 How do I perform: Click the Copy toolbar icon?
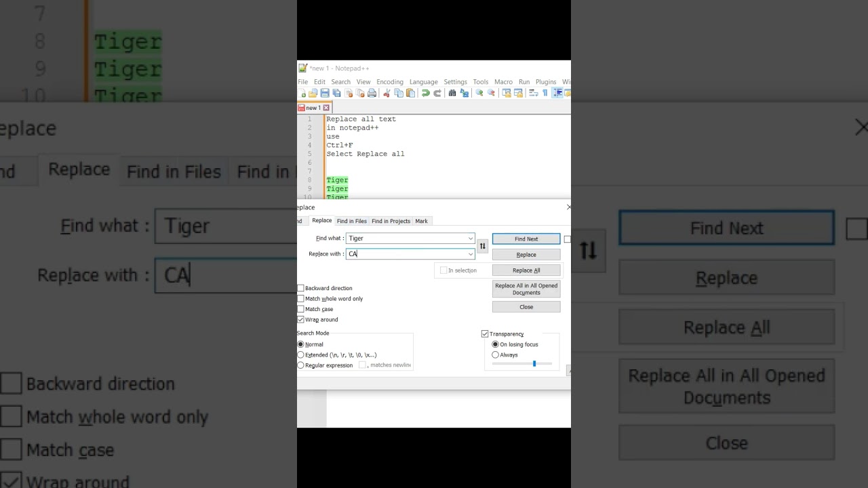pos(399,93)
